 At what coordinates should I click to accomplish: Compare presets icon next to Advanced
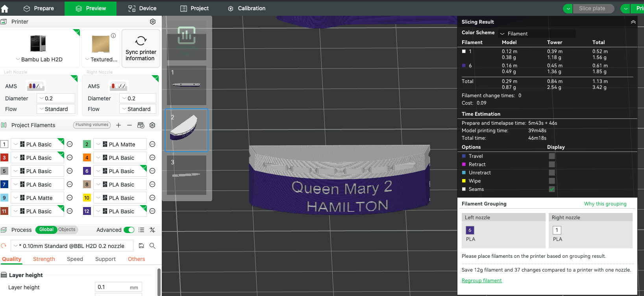(152, 230)
